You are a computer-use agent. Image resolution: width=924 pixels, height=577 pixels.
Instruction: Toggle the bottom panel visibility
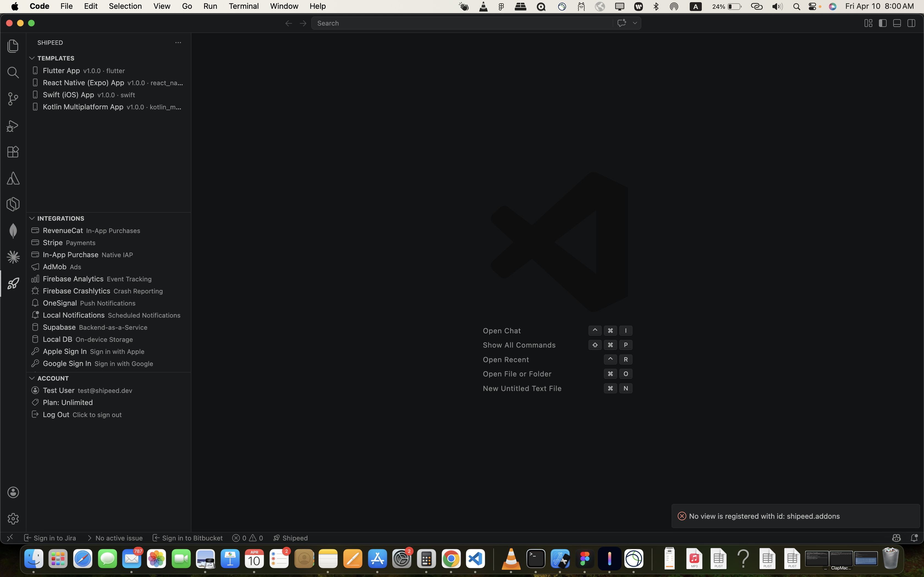[897, 23]
